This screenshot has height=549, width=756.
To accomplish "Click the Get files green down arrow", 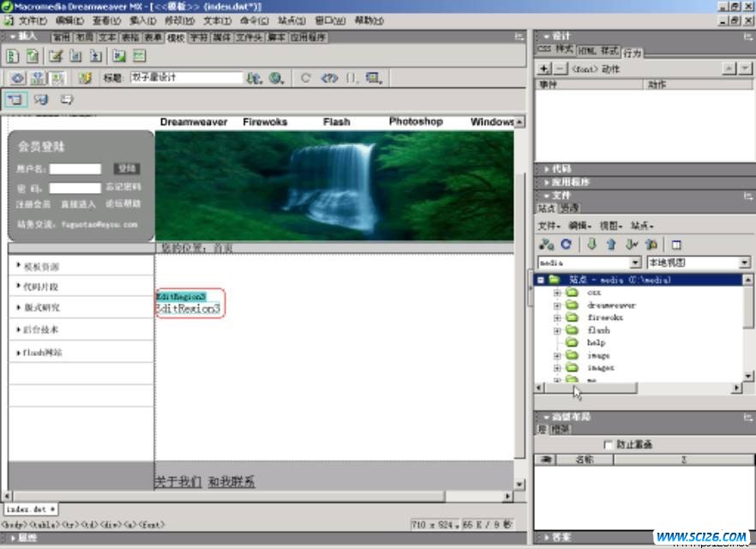I will pos(591,244).
